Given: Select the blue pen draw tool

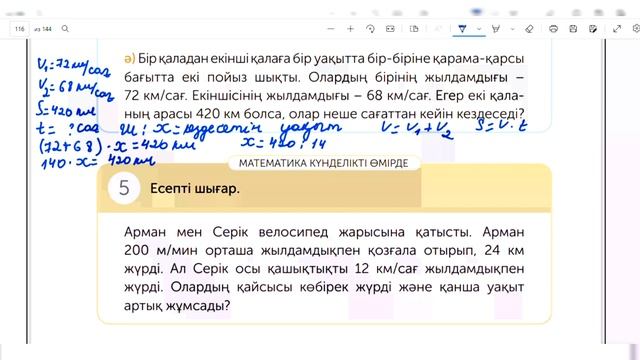Looking at the screenshot, I should (x=462, y=29).
